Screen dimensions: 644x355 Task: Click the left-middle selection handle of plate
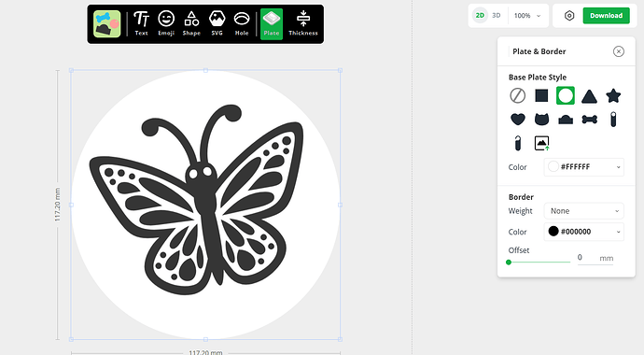coord(71,205)
